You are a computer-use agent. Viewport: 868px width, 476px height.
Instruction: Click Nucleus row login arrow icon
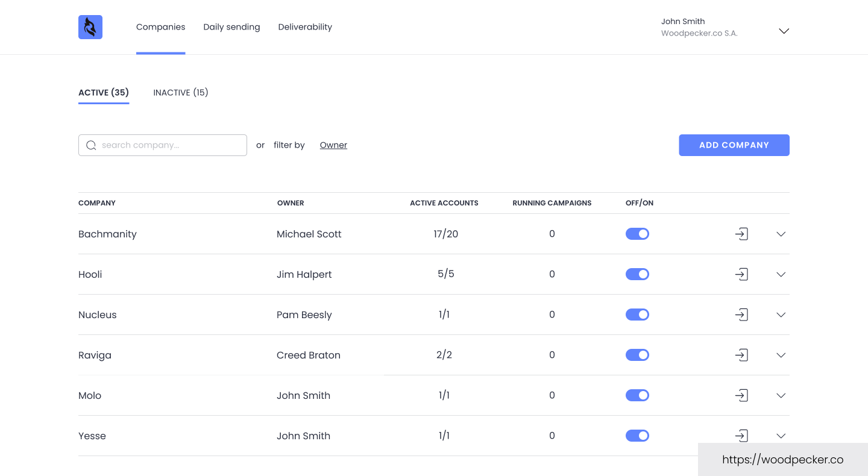coord(741,315)
